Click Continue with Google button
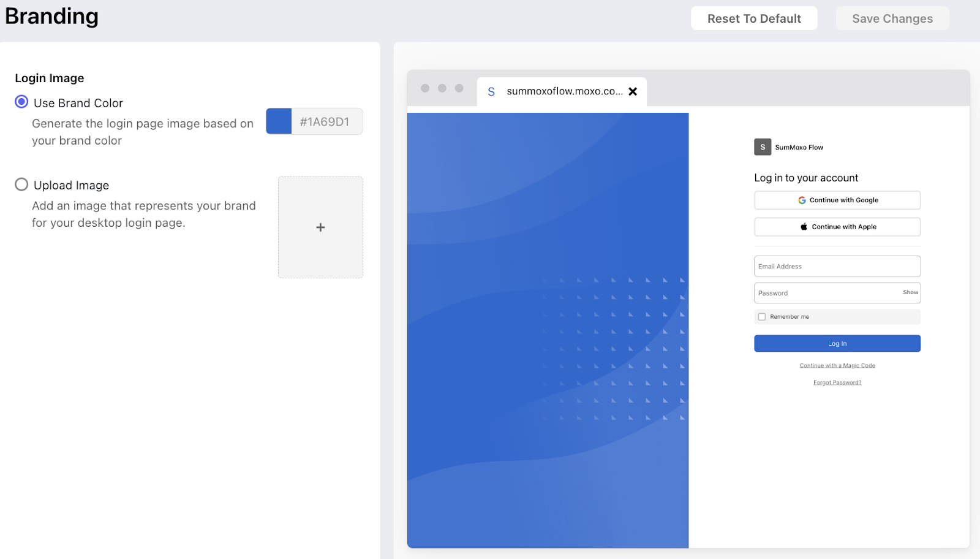 click(837, 200)
